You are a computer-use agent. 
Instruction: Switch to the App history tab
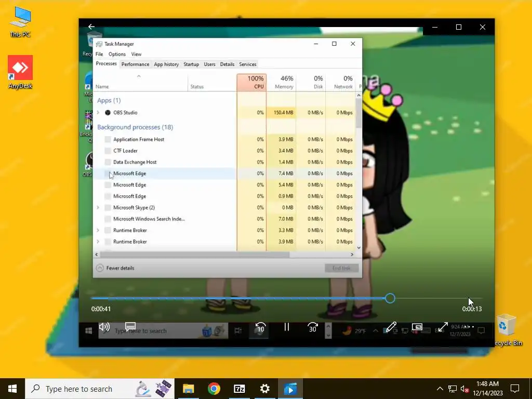pyautogui.click(x=166, y=64)
